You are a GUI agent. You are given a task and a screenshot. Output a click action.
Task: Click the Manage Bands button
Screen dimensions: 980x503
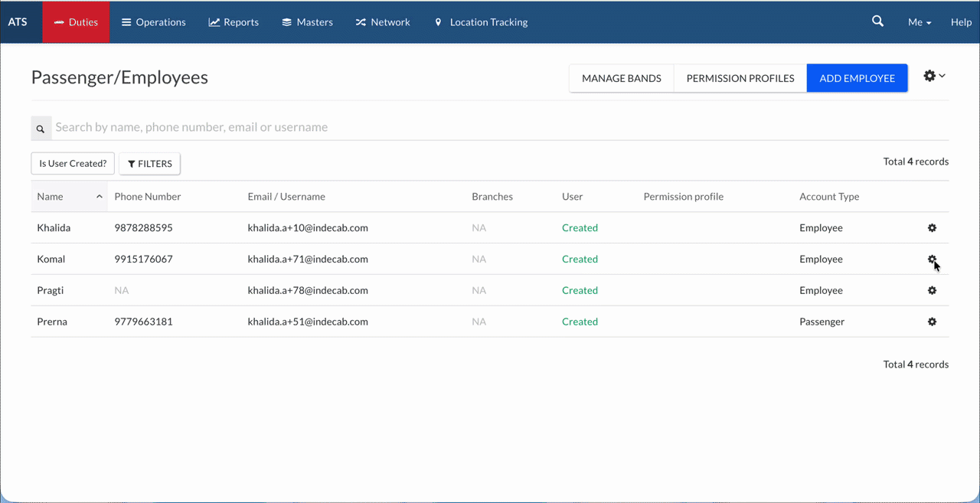point(622,78)
